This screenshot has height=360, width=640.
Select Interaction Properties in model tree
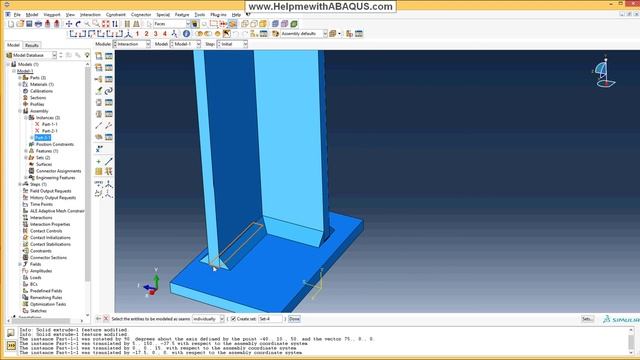pyautogui.click(x=50, y=224)
